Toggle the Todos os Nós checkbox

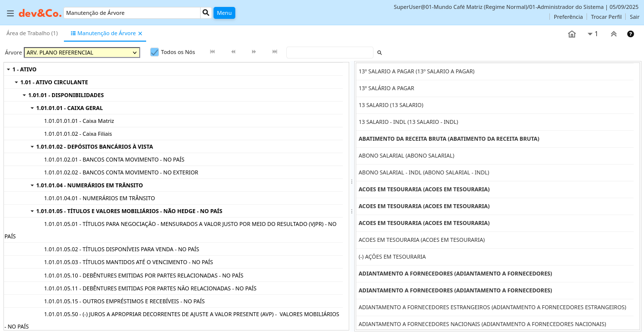pos(155,52)
